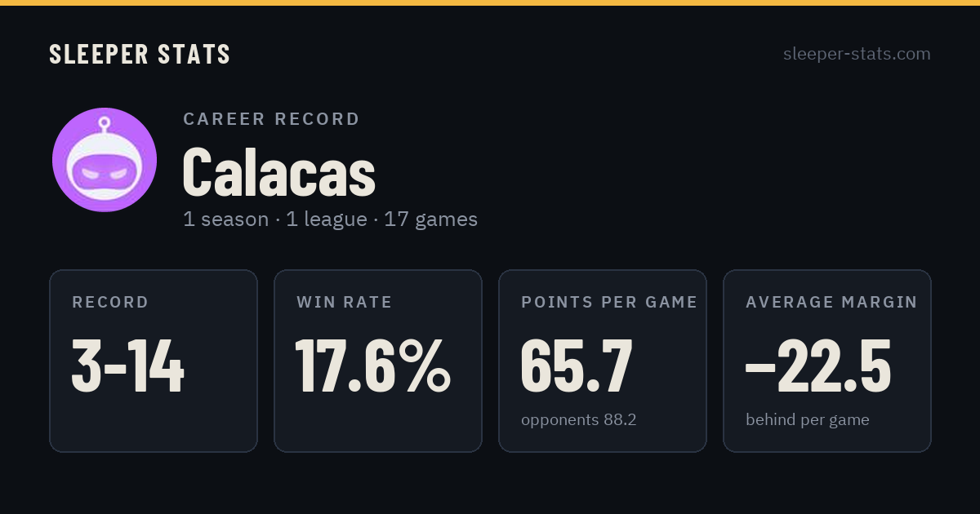Select the behind per game subtext
Screen dimensions: 980x514
[808, 420]
